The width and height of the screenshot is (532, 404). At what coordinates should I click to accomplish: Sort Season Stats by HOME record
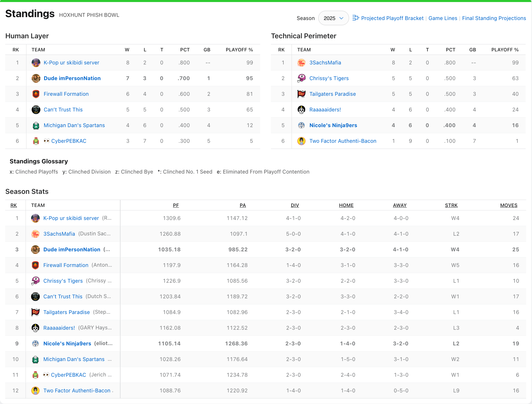coord(346,205)
